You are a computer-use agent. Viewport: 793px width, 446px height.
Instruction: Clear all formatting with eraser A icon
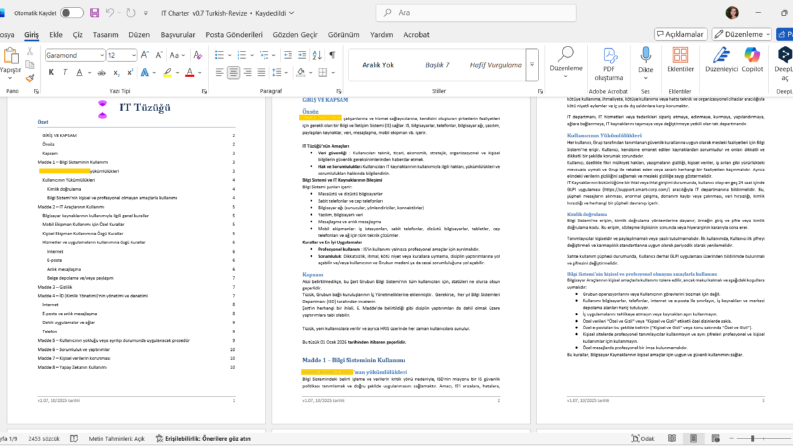tap(198, 55)
